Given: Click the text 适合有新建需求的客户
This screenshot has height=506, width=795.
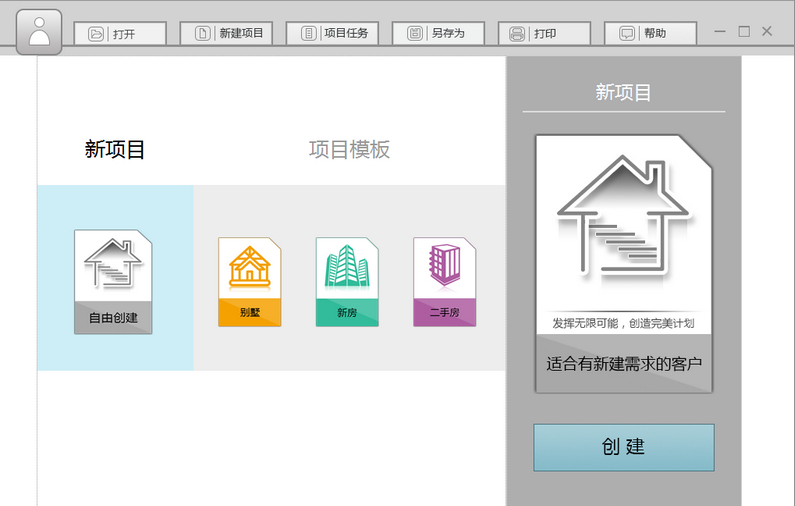Looking at the screenshot, I should pos(624,364).
